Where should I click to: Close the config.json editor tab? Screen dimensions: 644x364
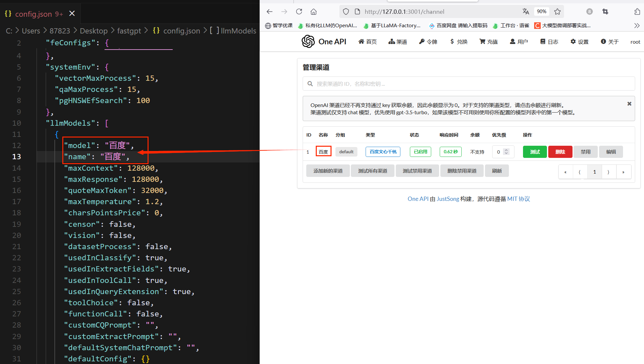(72, 13)
